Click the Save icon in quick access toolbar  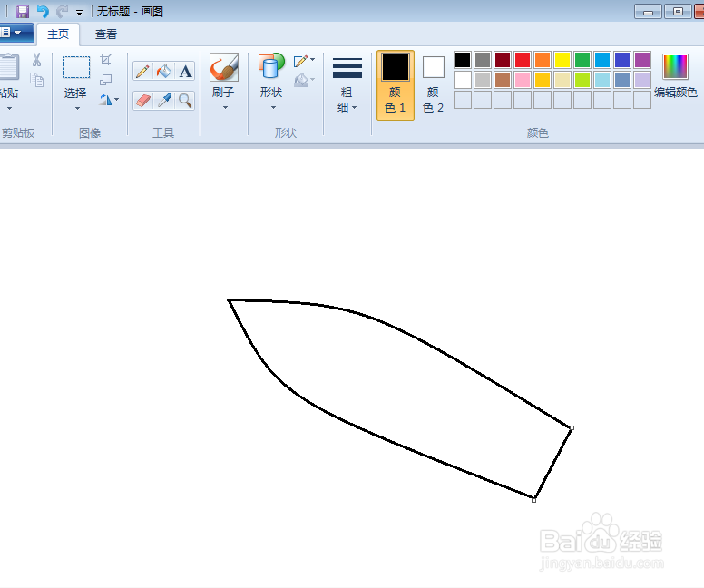point(23,11)
